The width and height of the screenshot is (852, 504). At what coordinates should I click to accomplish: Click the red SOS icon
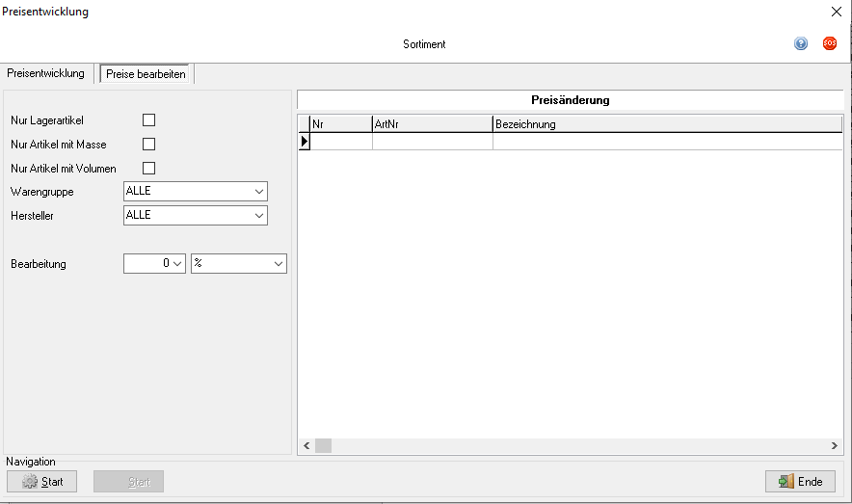pyautogui.click(x=829, y=44)
